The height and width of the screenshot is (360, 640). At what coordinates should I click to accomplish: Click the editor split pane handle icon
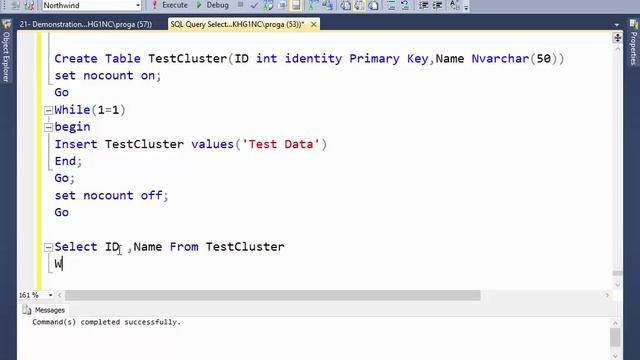(x=617, y=38)
